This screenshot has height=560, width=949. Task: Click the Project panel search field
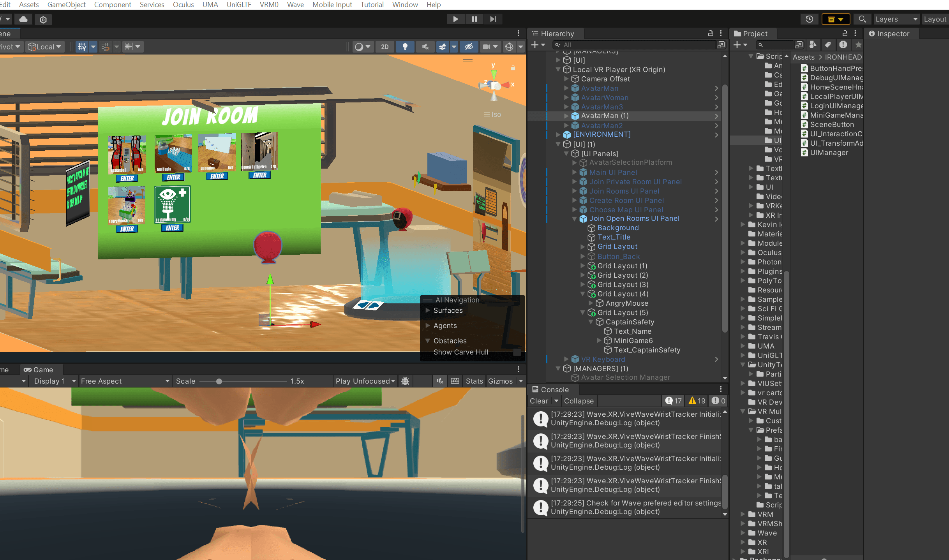(x=774, y=45)
